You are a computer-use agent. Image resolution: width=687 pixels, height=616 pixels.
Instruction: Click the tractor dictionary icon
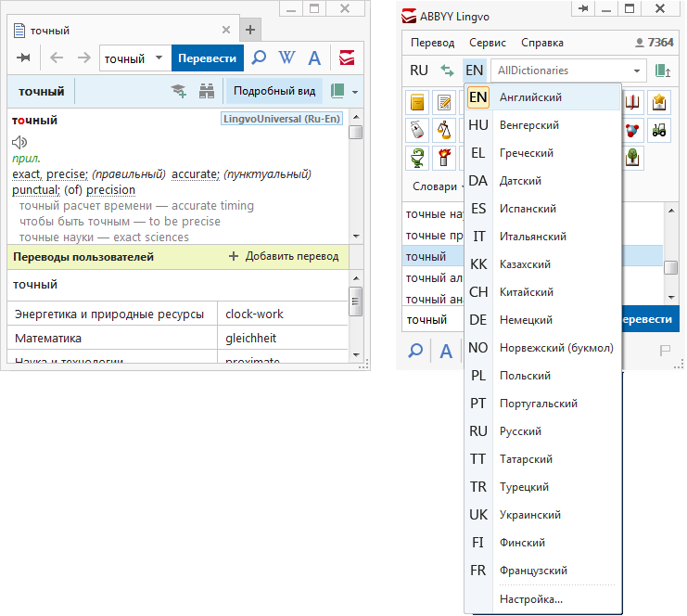[659, 129]
